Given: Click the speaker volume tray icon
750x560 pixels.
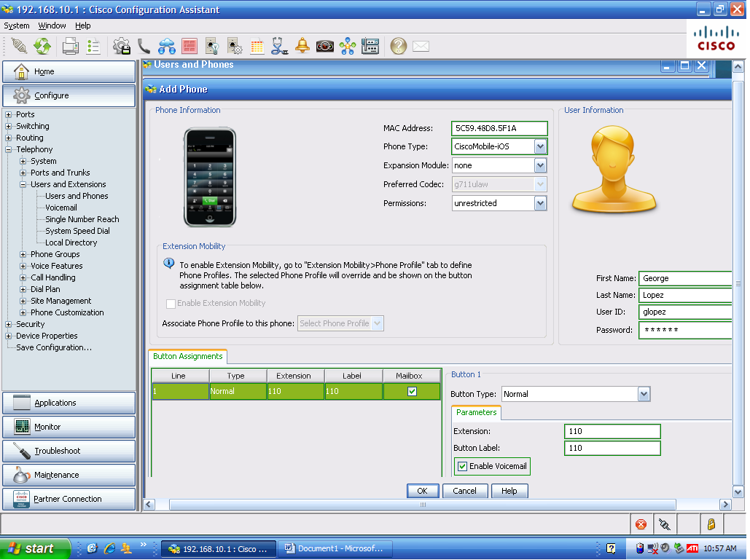Looking at the screenshot, I should 666,548.
